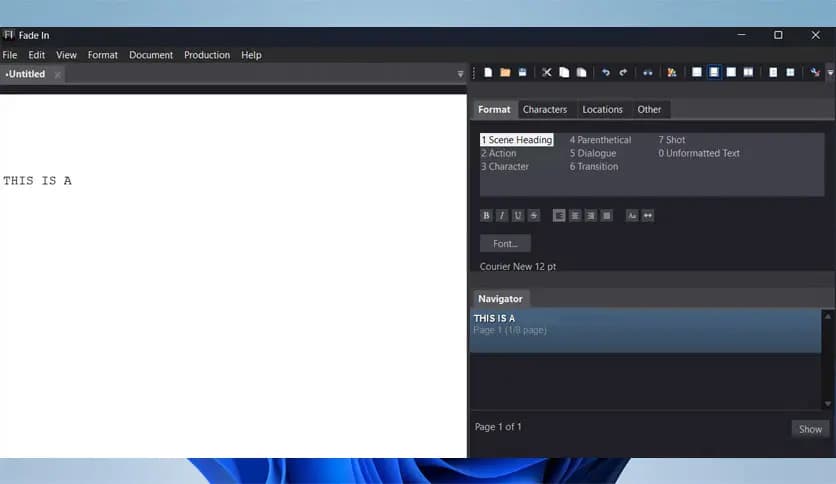The image size is (836, 484).
Task: Click the Aa change case button
Action: pos(632,215)
